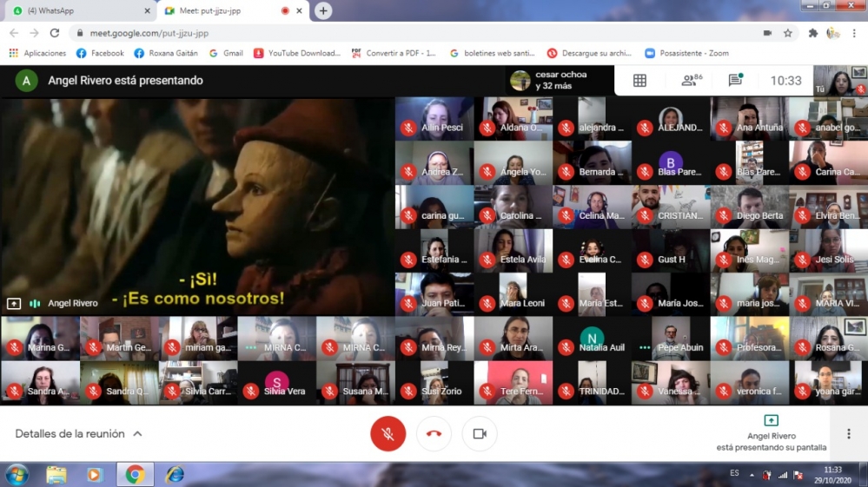This screenshot has width=868, height=487.
Task: Open the Posasistente - Zoom bookmark
Action: pos(686,53)
